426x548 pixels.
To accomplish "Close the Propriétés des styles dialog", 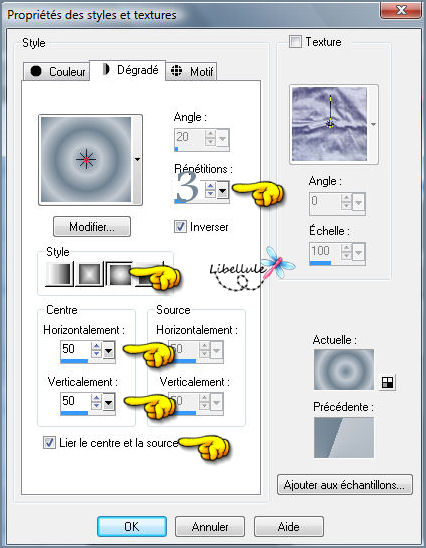I will click(x=400, y=10).
